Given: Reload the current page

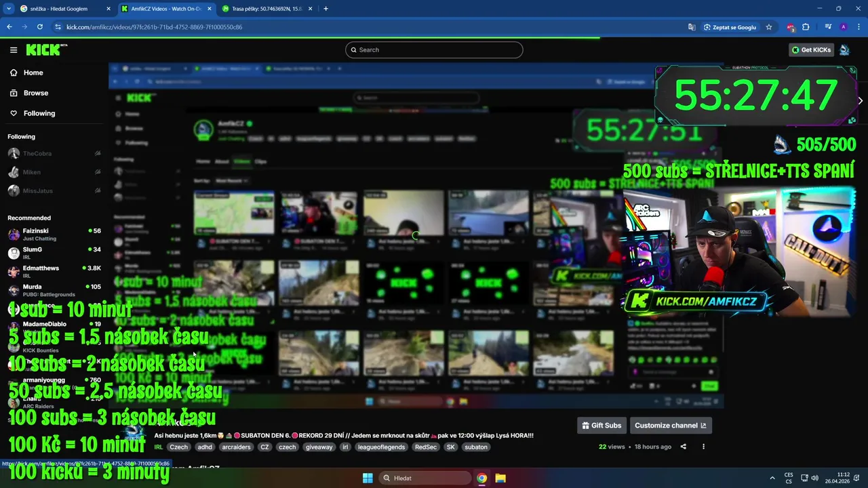Looking at the screenshot, I should click(40, 27).
